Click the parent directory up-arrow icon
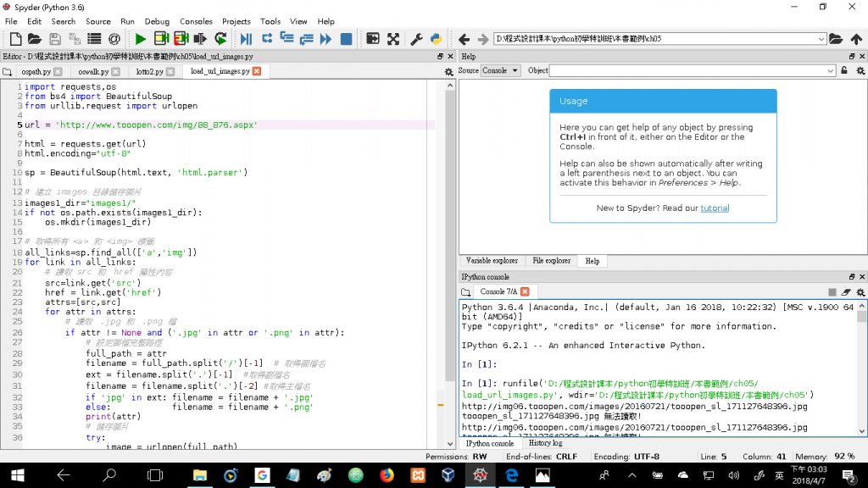868x488 pixels. click(x=856, y=39)
